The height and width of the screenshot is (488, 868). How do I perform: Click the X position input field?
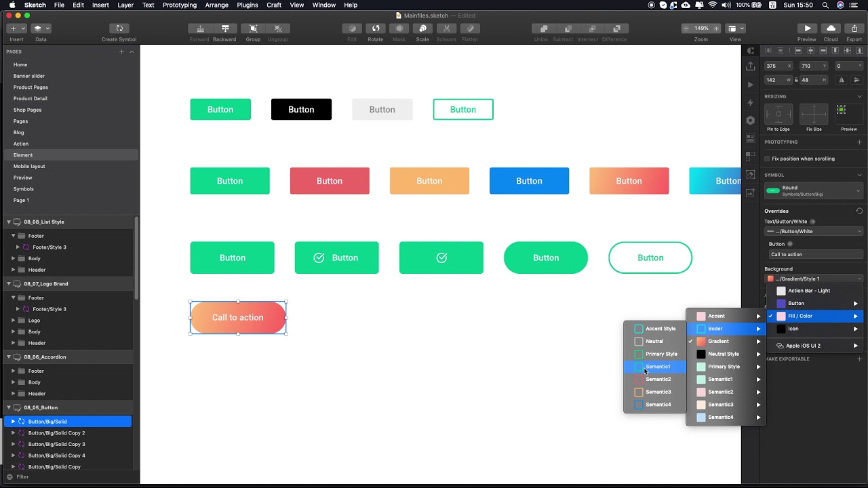[778, 66]
